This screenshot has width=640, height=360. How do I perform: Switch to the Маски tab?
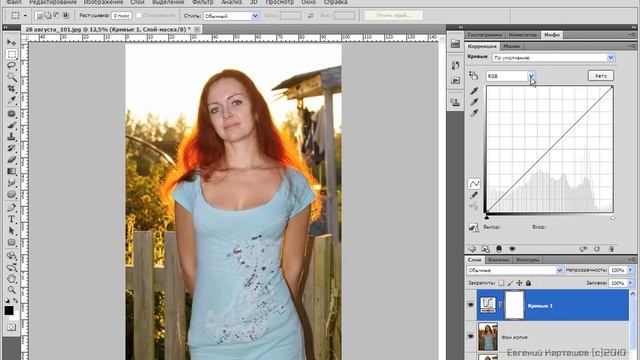tap(511, 46)
